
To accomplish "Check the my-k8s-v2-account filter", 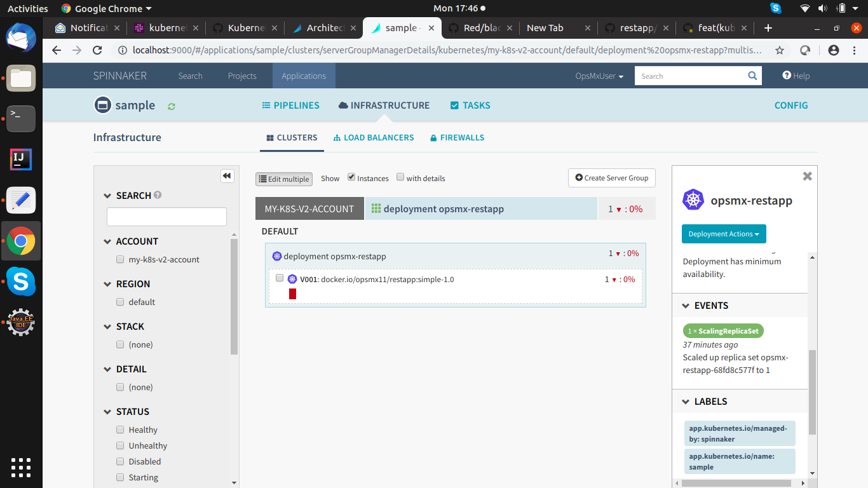I will click(120, 259).
